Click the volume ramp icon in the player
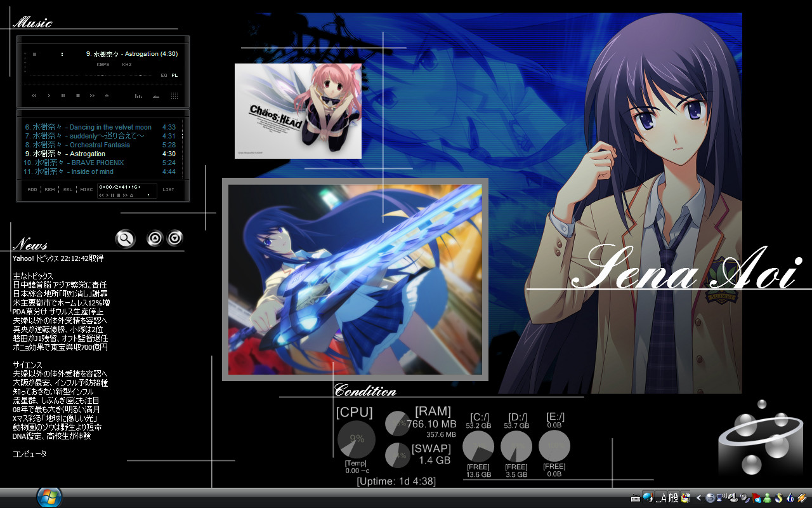 pyautogui.click(x=156, y=96)
